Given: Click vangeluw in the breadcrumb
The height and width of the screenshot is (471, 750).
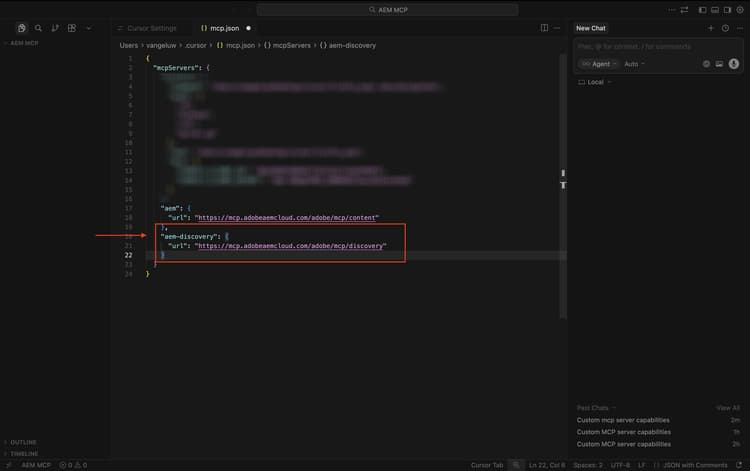Looking at the screenshot, I should (x=161, y=45).
